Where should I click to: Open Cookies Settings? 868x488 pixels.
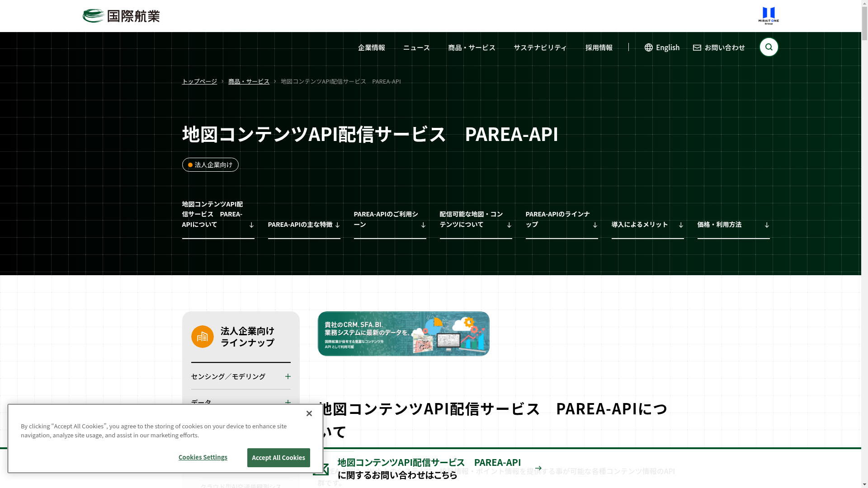point(203,457)
